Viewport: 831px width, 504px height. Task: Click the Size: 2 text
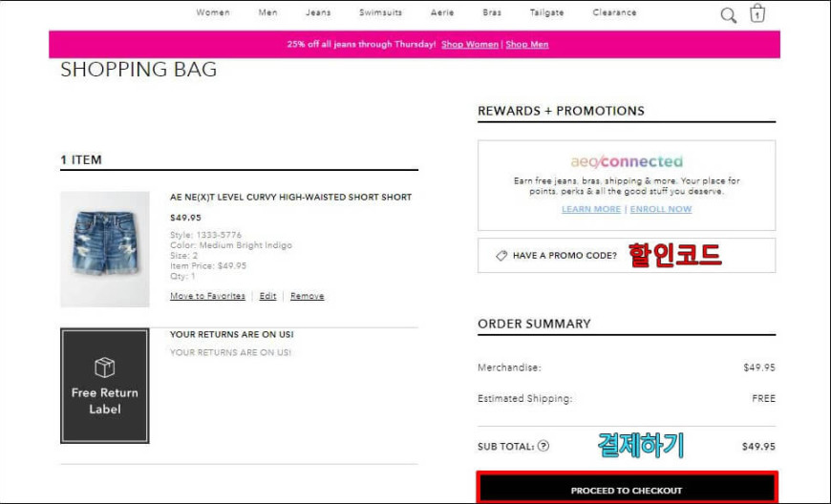point(183,256)
